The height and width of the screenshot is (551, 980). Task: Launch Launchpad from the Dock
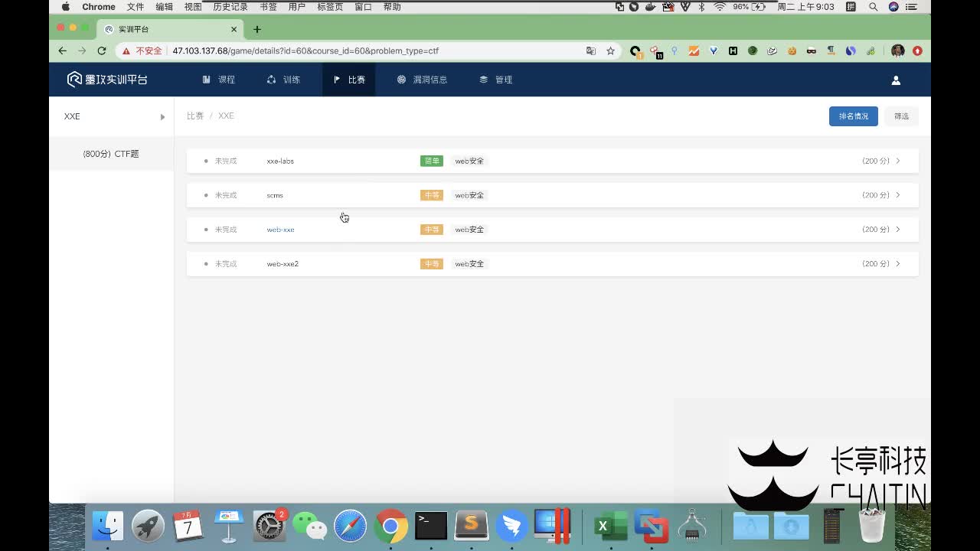point(148,527)
